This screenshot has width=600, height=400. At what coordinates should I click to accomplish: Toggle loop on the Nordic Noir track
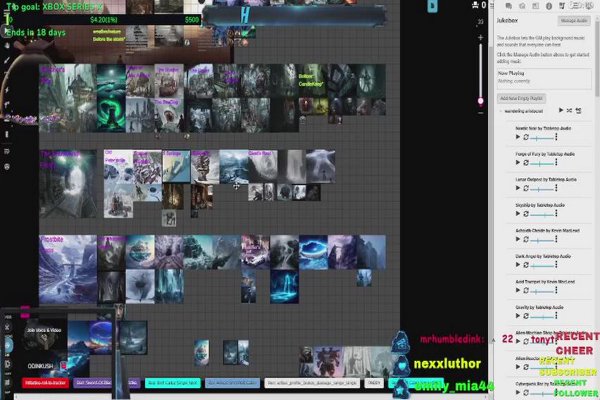526,137
